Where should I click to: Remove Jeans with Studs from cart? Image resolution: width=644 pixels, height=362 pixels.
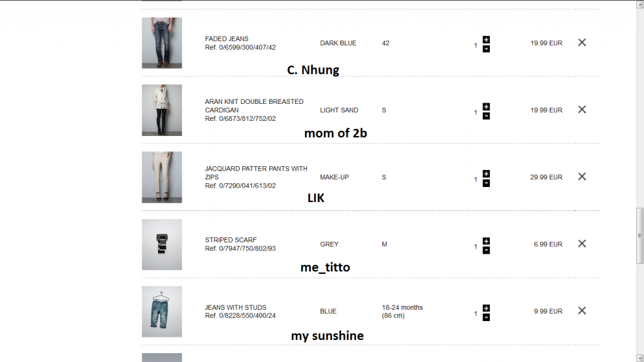click(x=582, y=311)
